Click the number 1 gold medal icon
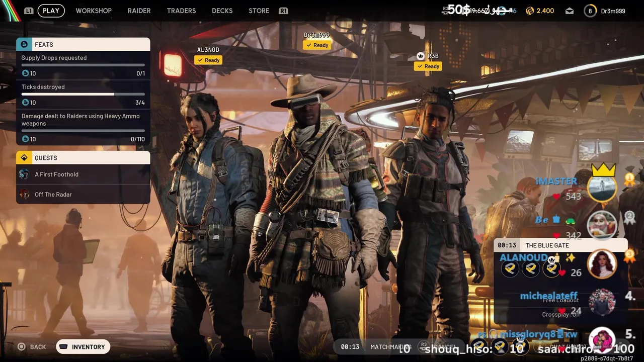 coord(629,179)
